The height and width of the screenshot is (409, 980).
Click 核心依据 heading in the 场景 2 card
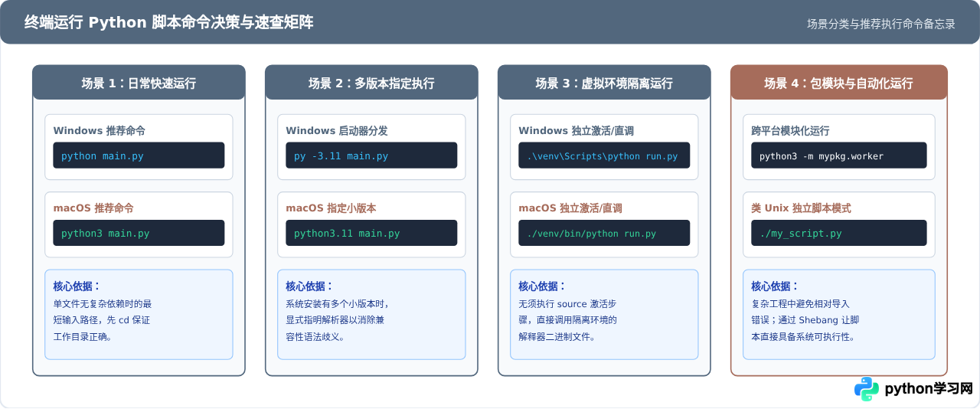[309, 286]
